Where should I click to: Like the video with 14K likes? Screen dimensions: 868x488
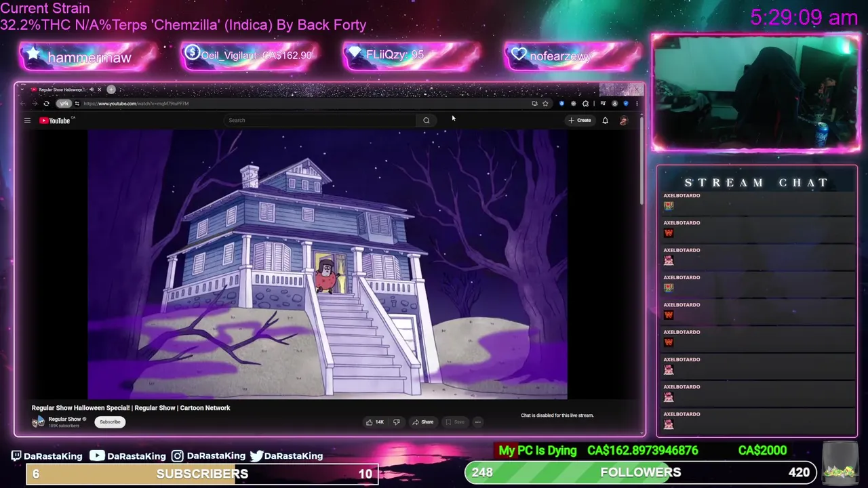[x=375, y=422]
